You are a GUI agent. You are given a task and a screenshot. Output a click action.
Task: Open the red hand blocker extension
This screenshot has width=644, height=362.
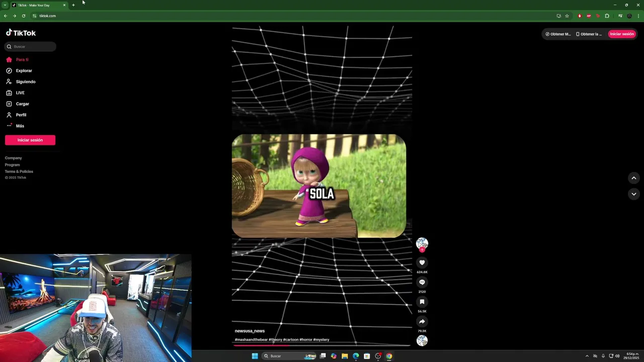580,16
